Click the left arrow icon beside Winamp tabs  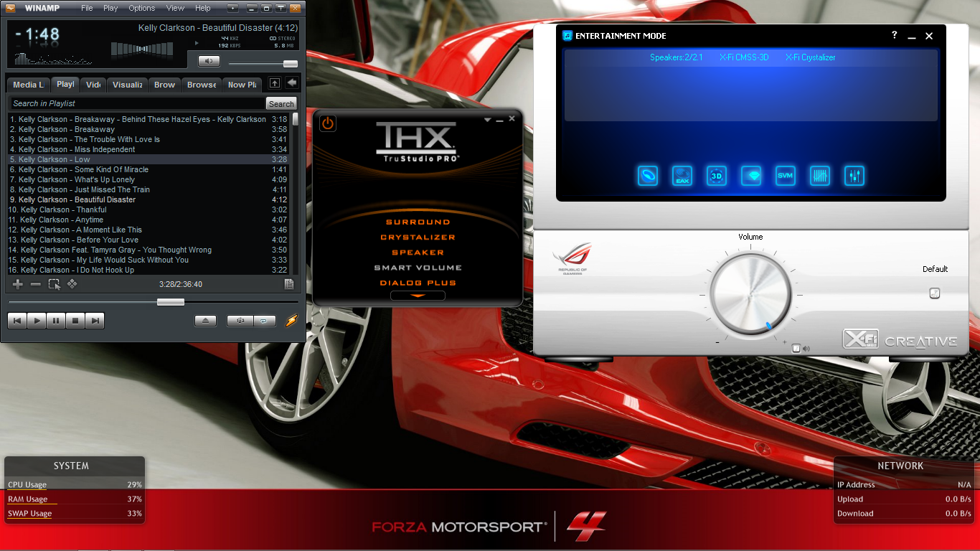292,83
